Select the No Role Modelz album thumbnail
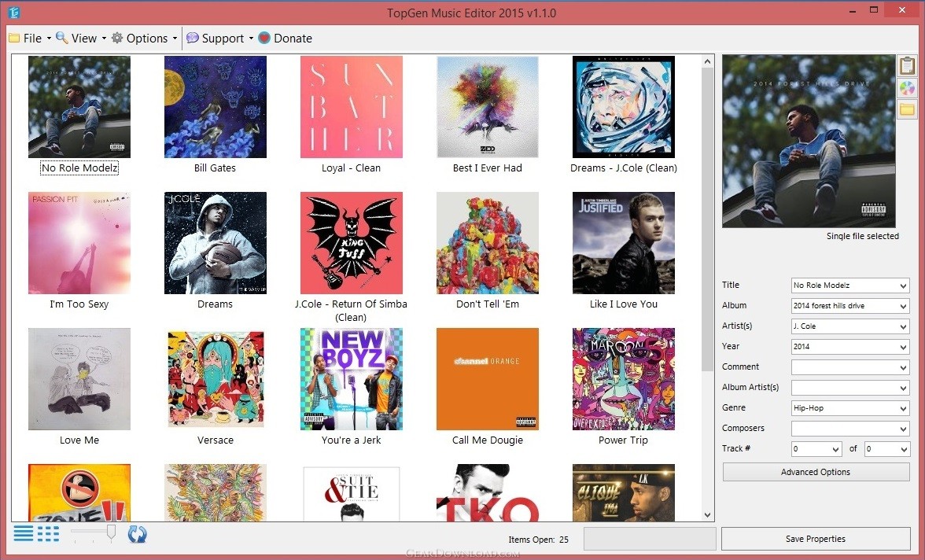 (x=79, y=107)
